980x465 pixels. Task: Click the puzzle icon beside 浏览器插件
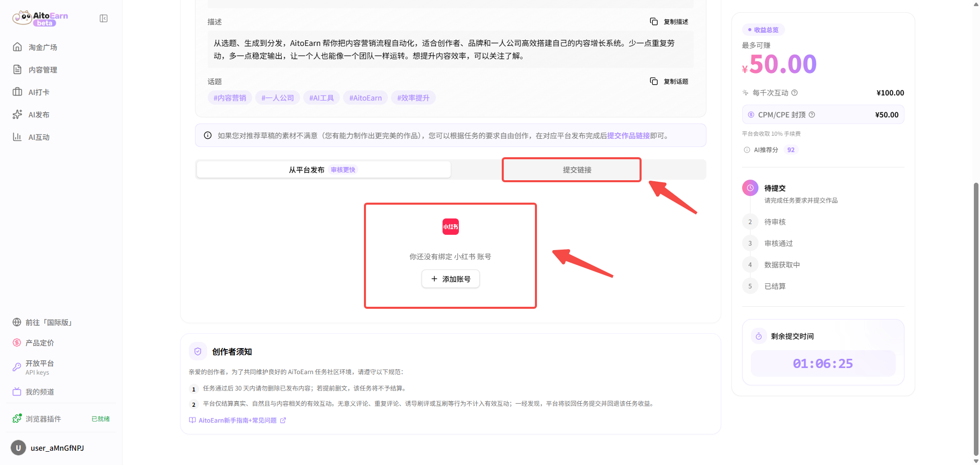click(17, 419)
